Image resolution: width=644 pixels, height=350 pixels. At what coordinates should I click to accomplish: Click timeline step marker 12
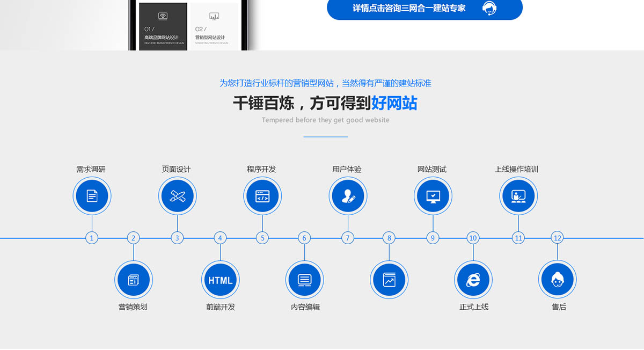558,238
